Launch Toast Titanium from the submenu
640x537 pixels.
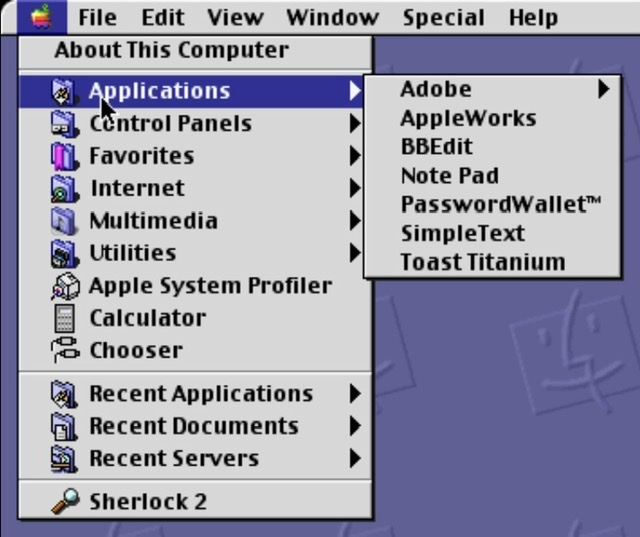point(493,262)
